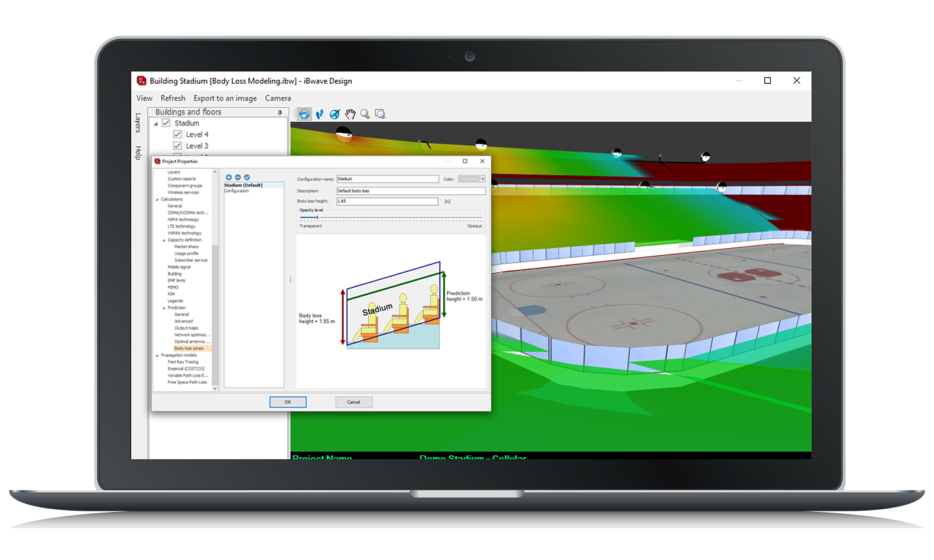
Task: Maximize the Project Properties dialog
Action: pos(465,161)
